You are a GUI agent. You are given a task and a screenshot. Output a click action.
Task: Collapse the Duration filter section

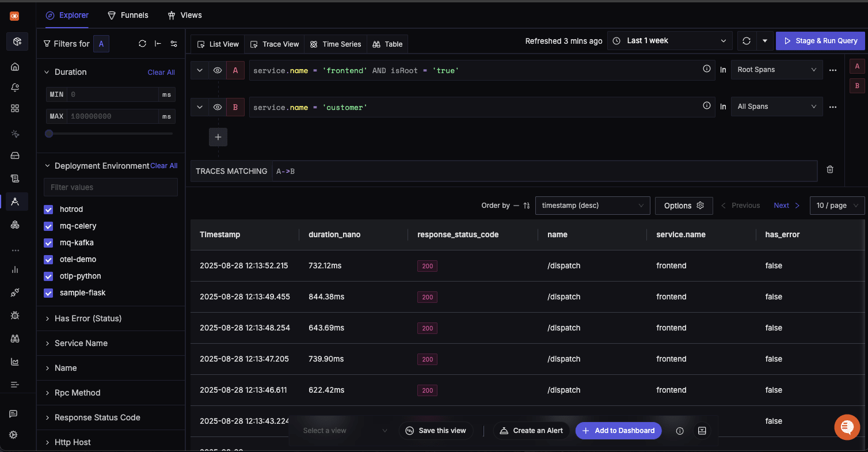coord(48,72)
